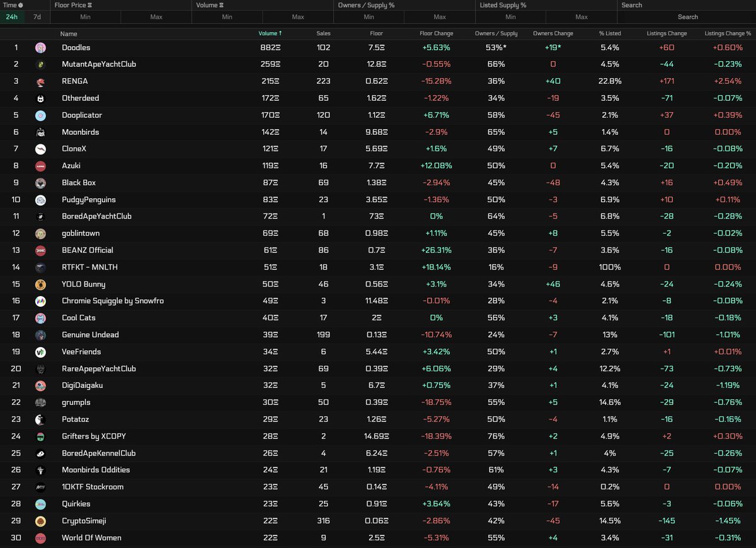Click RENGA listings change +171

pyautogui.click(x=667, y=81)
